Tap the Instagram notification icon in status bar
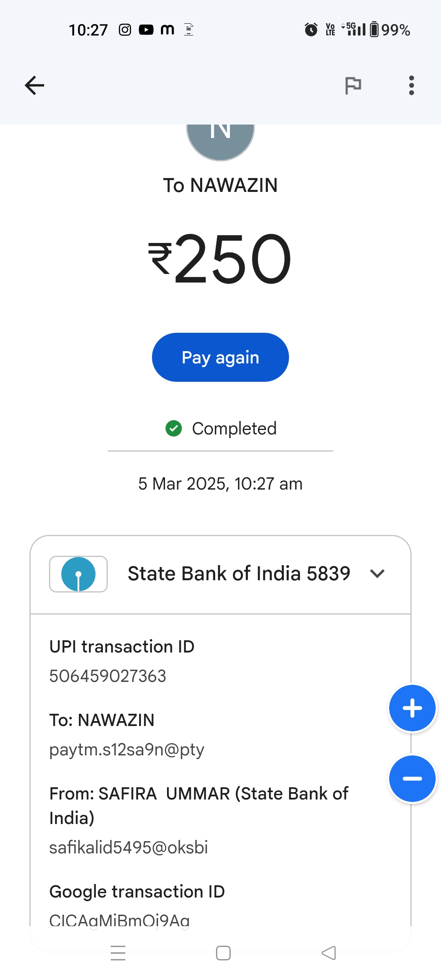This screenshot has width=441, height=980. pos(125,30)
